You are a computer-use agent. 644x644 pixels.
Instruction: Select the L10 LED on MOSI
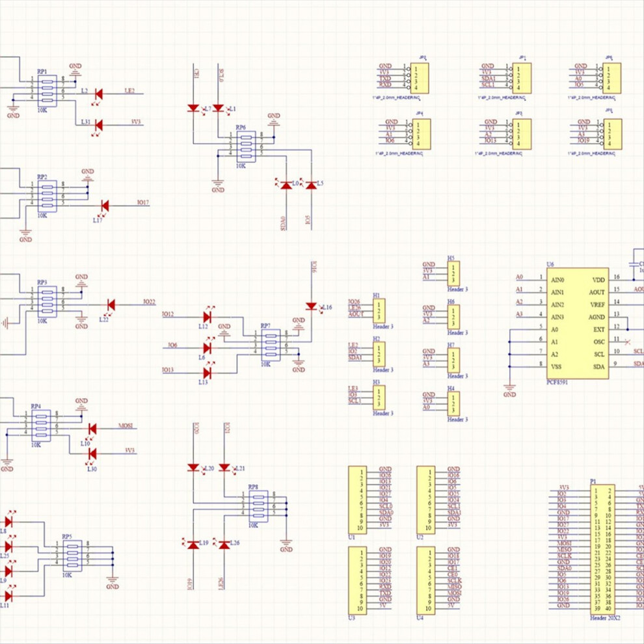[x=92, y=429]
